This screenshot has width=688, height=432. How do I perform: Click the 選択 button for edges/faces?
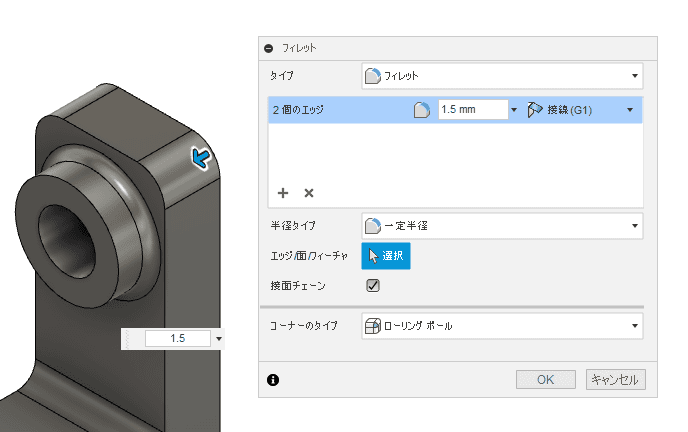pos(386,256)
